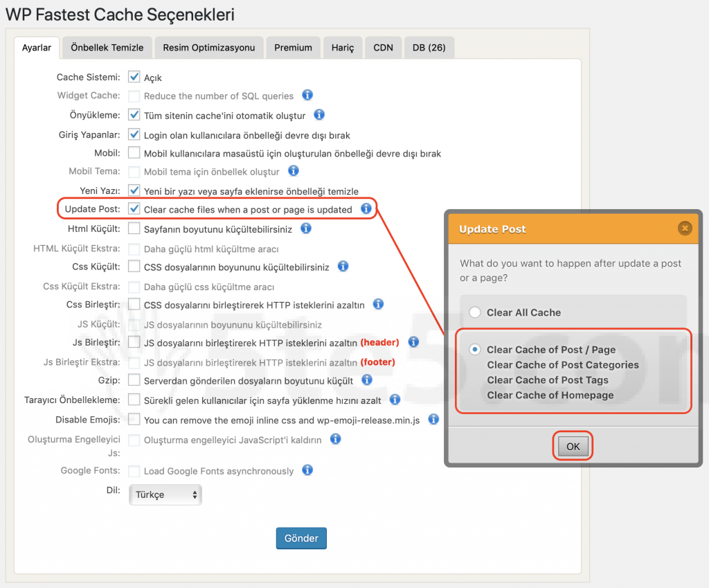This screenshot has width=709, height=588.
Task: Confirm the Update Post dialog with OK
Action: click(x=572, y=446)
